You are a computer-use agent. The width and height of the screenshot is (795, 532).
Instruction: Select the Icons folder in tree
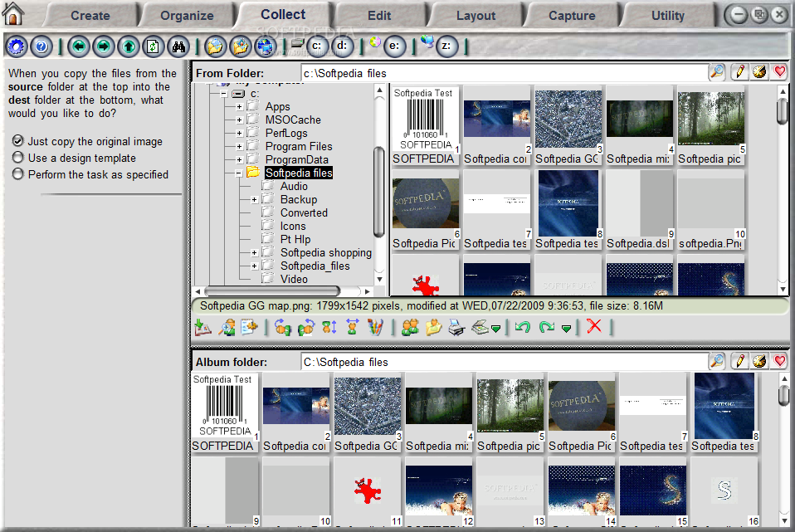pyautogui.click(x=293, y=226)
